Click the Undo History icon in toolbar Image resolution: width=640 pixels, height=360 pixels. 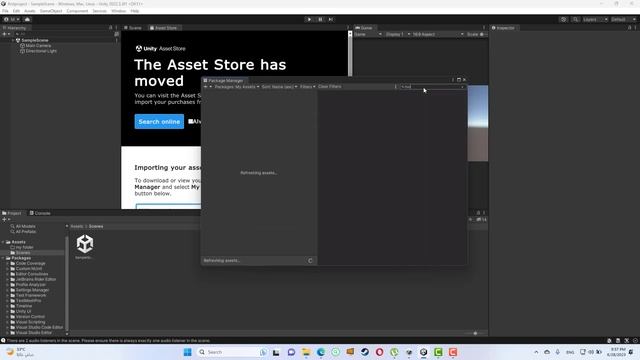[563, 19]
